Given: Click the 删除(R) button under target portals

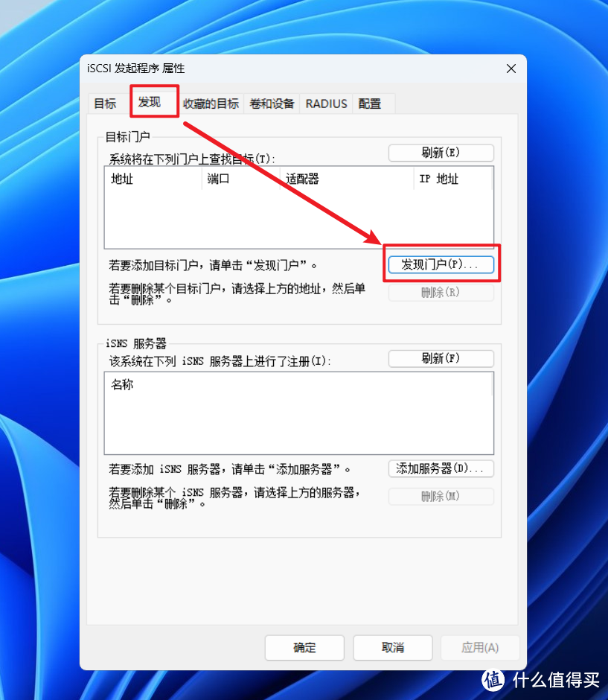Looking at the screenshot, I should tap(441, 292).
